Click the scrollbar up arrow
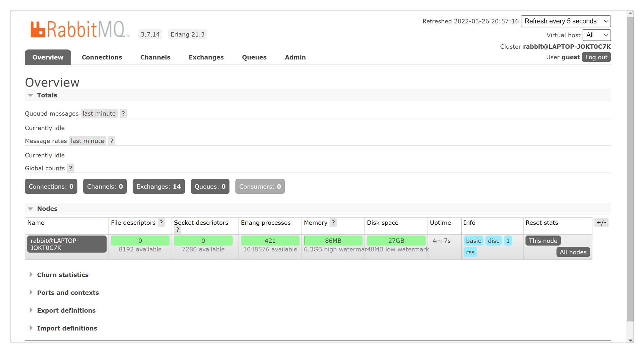 pyautogui.click(x=630, y=13)
